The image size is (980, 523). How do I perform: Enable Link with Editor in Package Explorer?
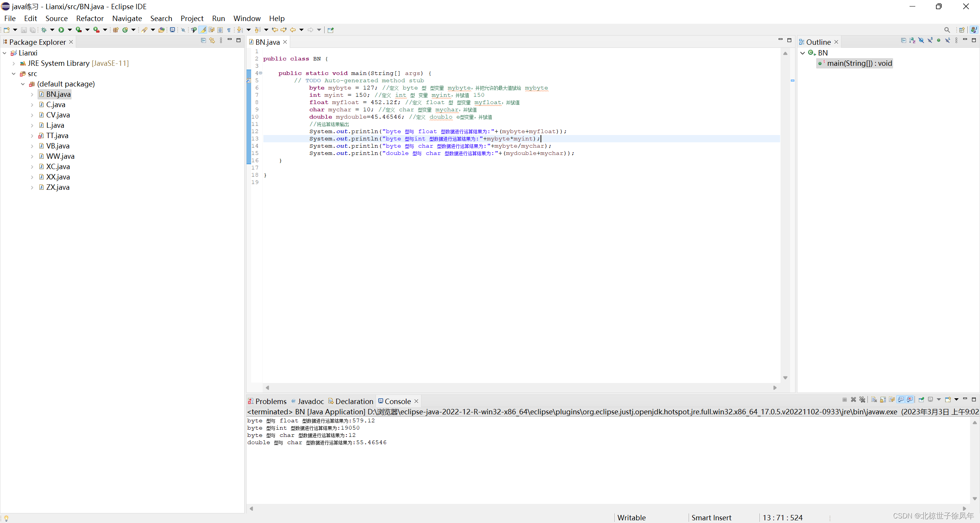tap(212, 40)
